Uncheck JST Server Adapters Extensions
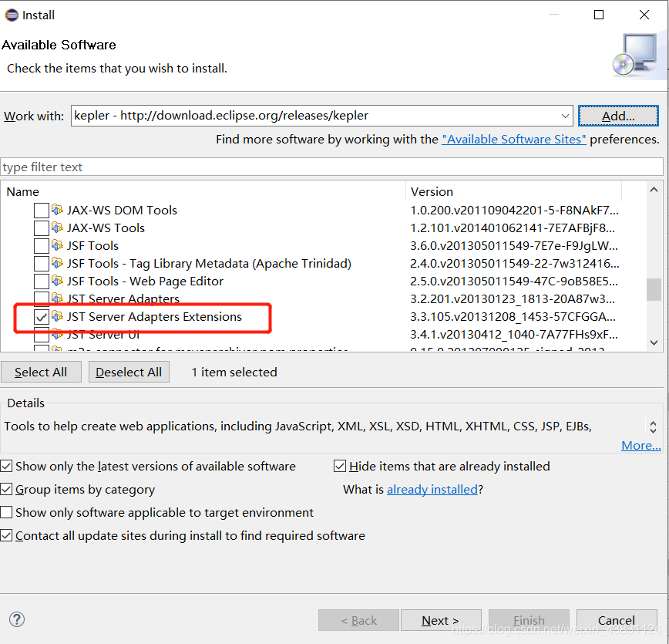Viewport: 669px width, 644px height. point(41,317)
